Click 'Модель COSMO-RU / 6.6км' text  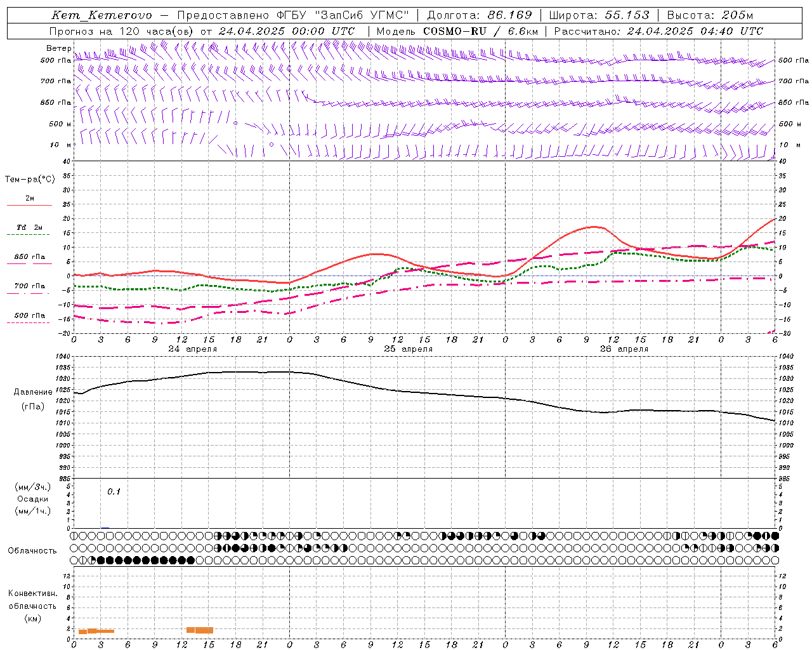tap(457, 31)
